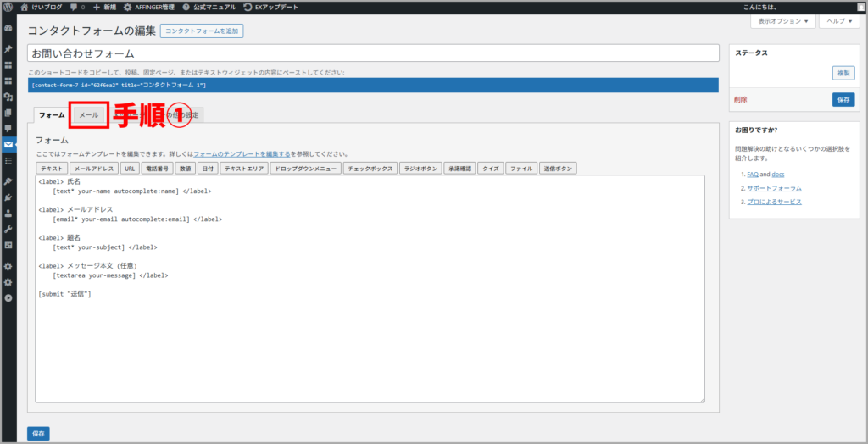Viewport: 868px width, 444px height.
Task: Insert a チェックボックス form tag
Action: (370, 169)
